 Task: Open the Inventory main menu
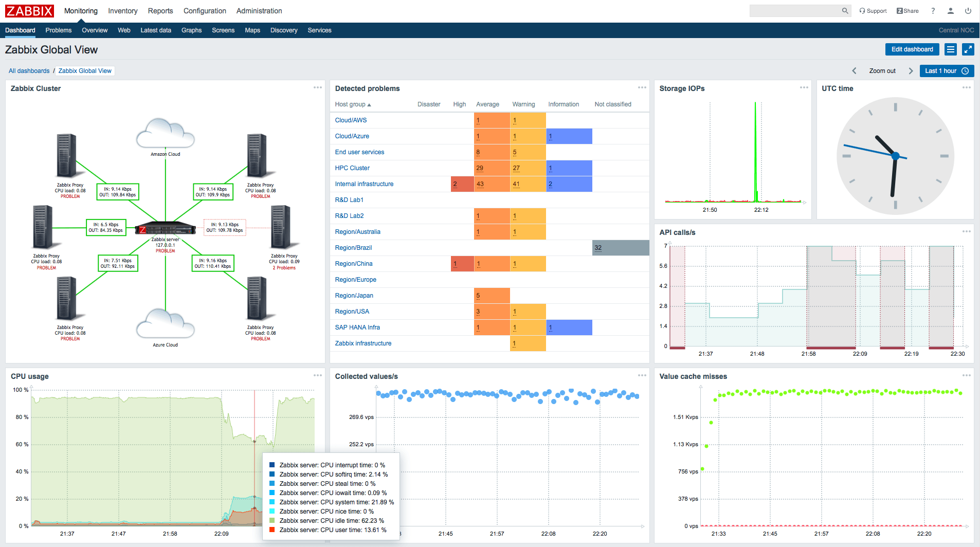click(122, 11)
